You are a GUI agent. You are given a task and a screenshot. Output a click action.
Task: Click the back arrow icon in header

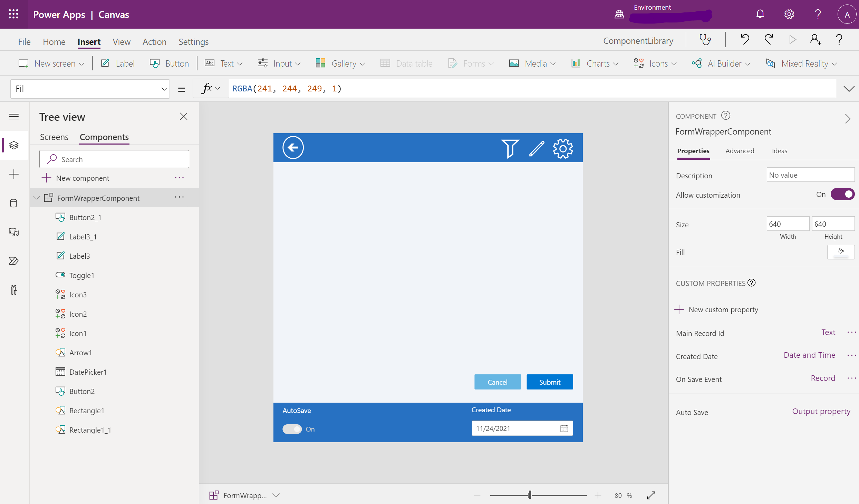click(293, 148)
